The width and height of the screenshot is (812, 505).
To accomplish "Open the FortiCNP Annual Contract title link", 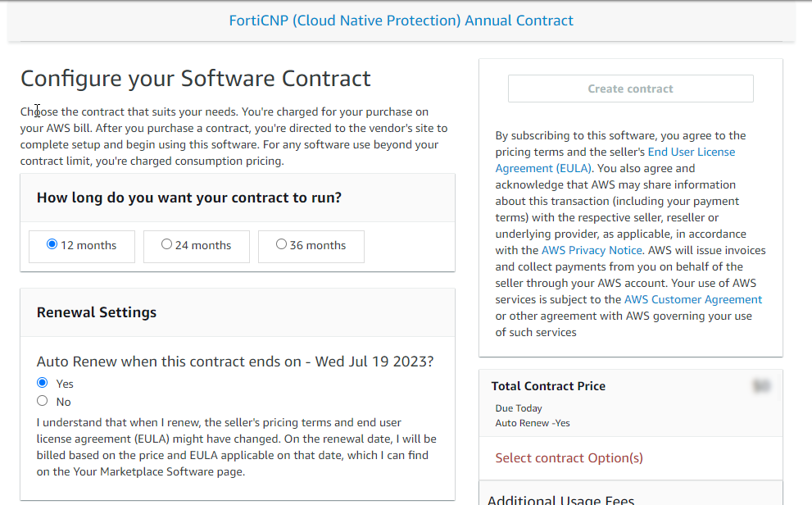I will (x=401, y=20).
